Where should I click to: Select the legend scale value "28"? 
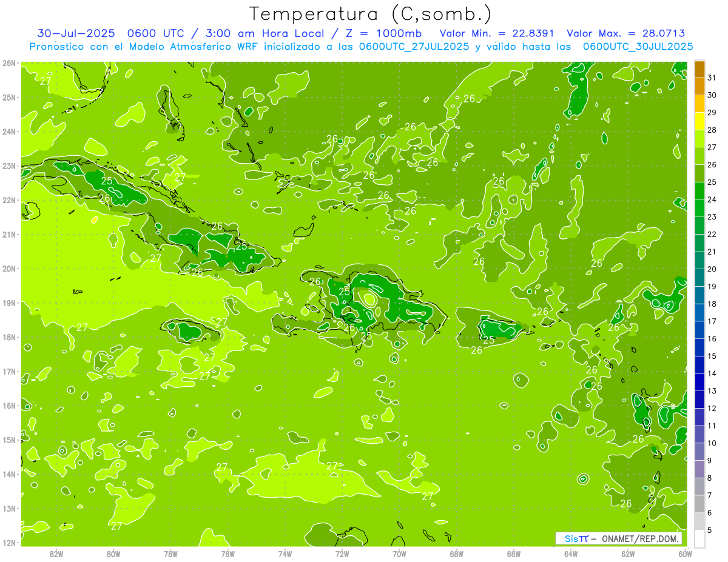tap(712, 130)
